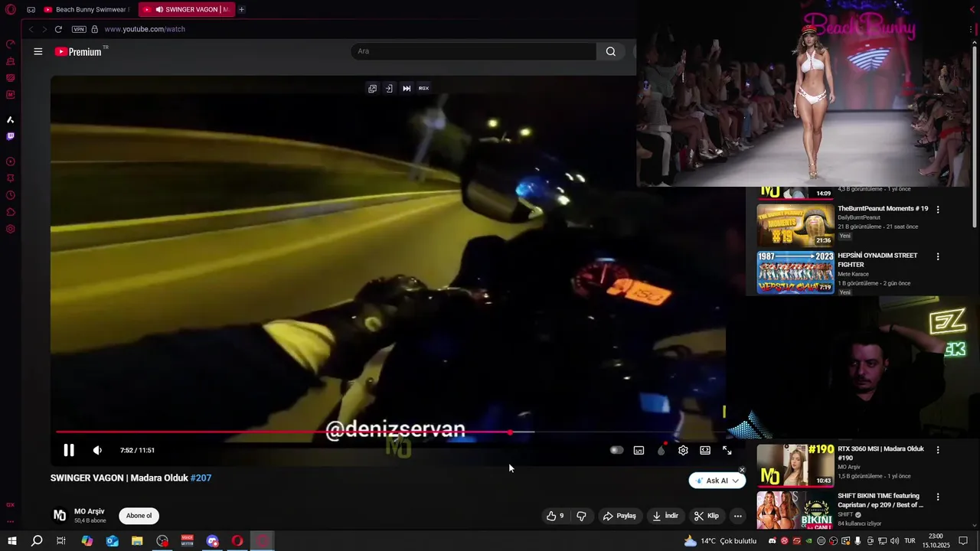Open a new tab with the plus button

(x=241, y=10)
